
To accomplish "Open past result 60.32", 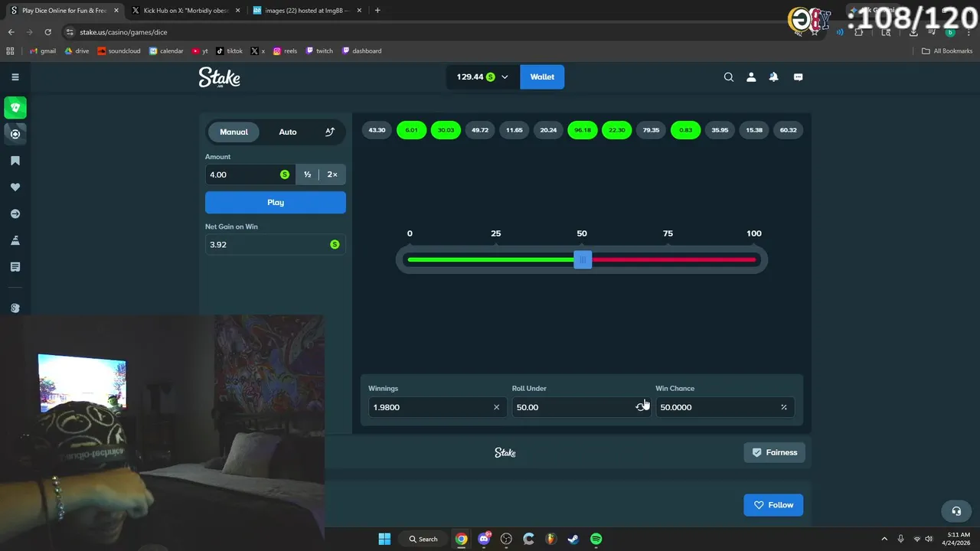I will [x=788, y=130].
